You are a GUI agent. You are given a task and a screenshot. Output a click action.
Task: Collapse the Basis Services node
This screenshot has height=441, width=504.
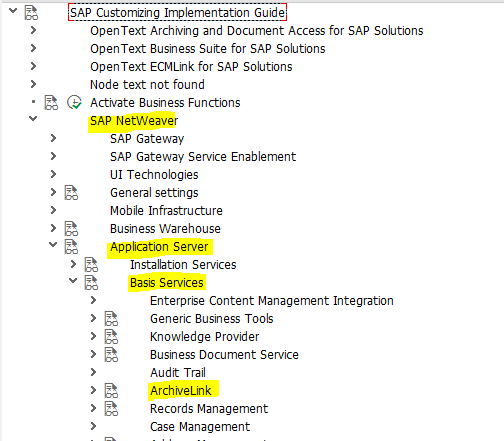tap(73, 280)
